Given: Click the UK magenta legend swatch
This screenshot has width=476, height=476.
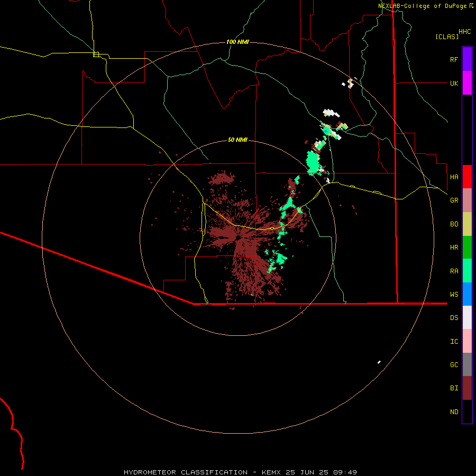Looking at the screenshot, I should (x=467, y=83).
